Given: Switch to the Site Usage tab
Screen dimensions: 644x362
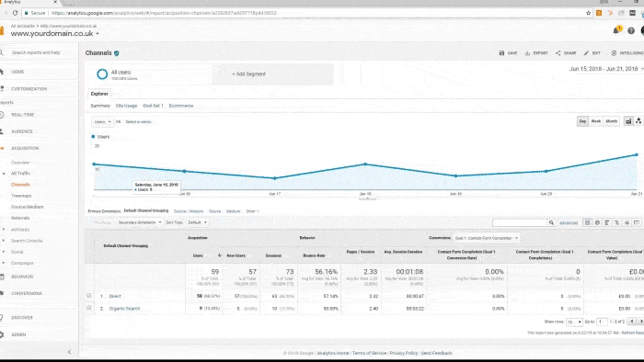Looking at the screenshot, I should tap(126, 106).
